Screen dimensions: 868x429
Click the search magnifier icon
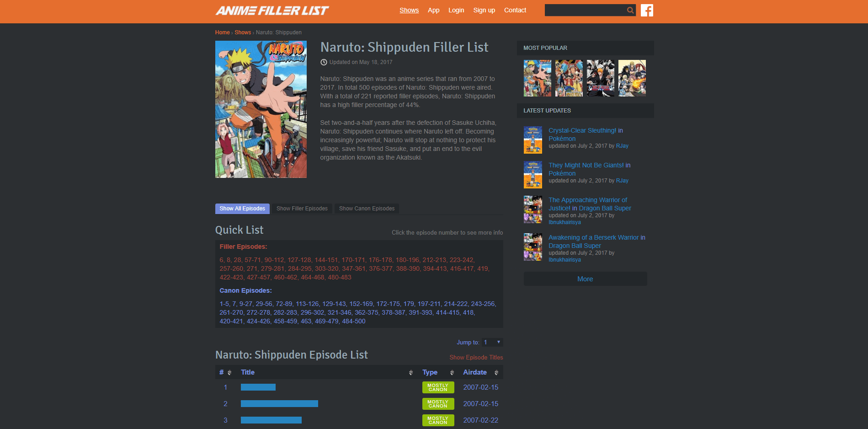click(630, 10)
